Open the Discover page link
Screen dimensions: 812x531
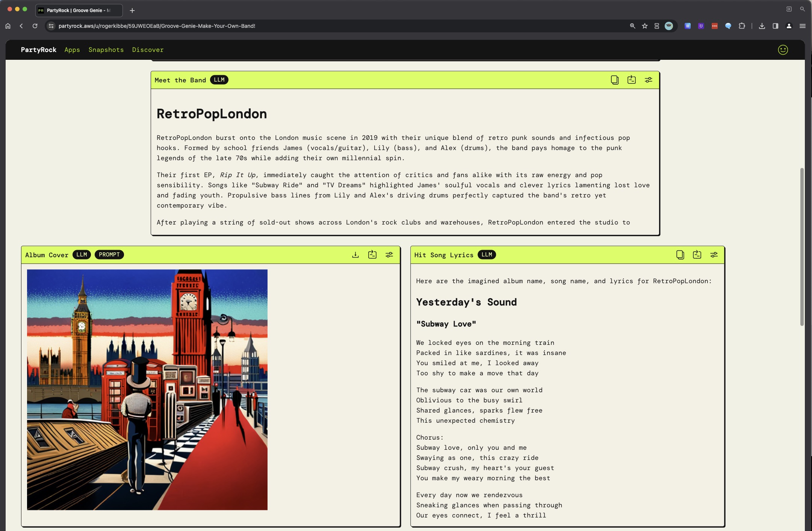point(148,50)
